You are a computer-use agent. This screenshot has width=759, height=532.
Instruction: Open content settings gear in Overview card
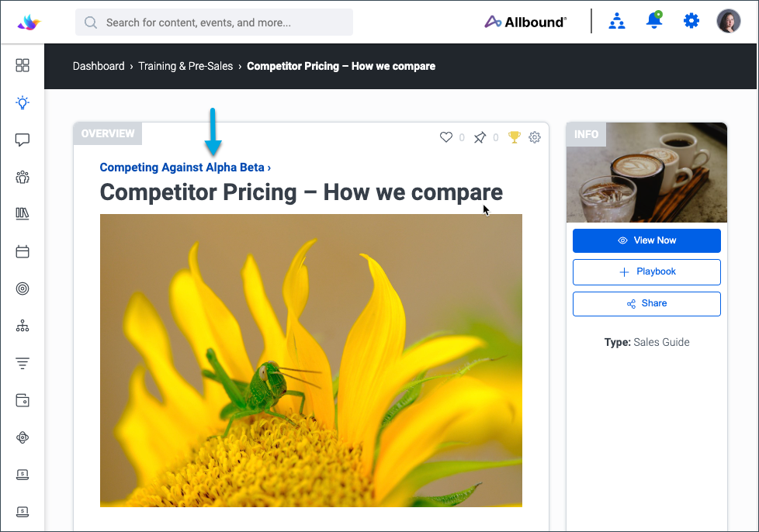tap(535, 137)
